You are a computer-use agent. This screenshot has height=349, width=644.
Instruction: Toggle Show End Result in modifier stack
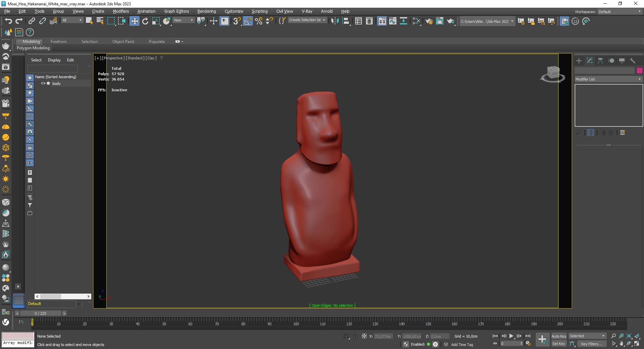coord(591,133)
